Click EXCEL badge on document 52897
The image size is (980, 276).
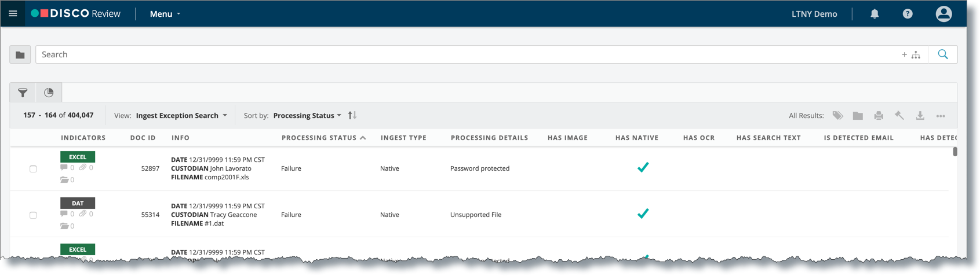pos(78,157)
